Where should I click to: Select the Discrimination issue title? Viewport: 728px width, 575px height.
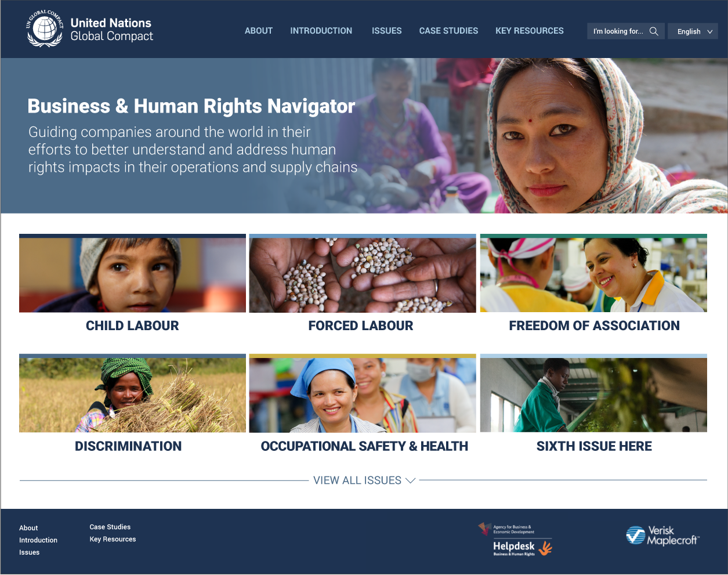pyautogui.click(x=128, y=446)
